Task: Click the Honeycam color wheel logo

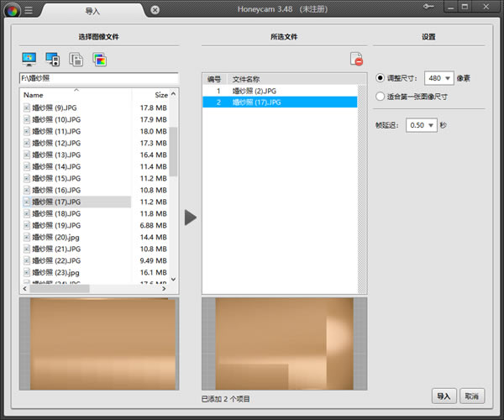Action: 13,11
